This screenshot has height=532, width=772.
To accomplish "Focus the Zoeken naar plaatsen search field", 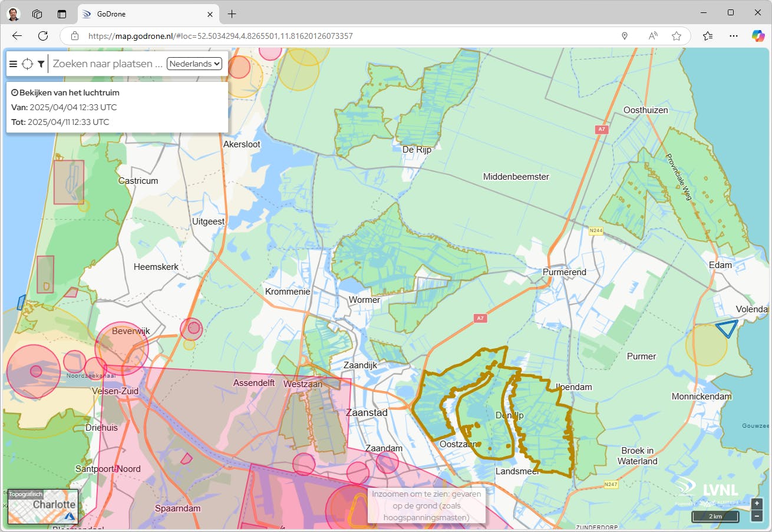I will coord(108,64).
